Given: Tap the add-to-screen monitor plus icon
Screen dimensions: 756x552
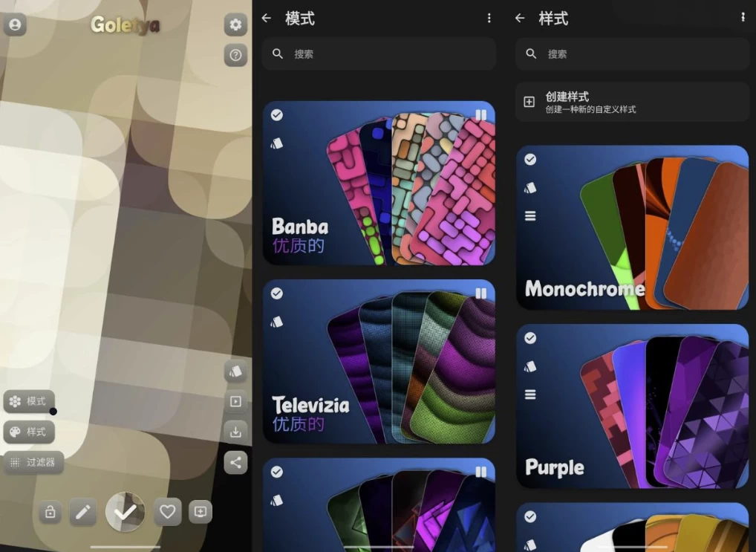Looking at the screenshot, I should click(x=200, y=512).
